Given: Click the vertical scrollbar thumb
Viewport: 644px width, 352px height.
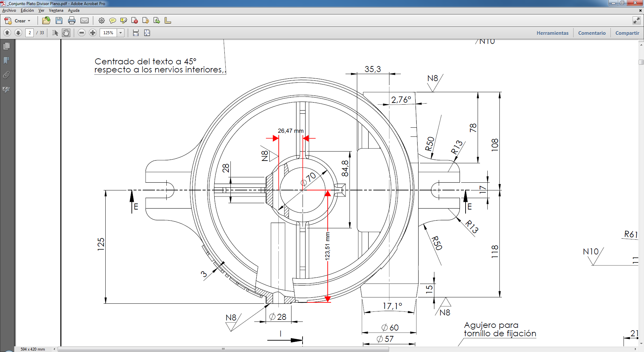Looking at the screenshot, I should tap(641, 62).
